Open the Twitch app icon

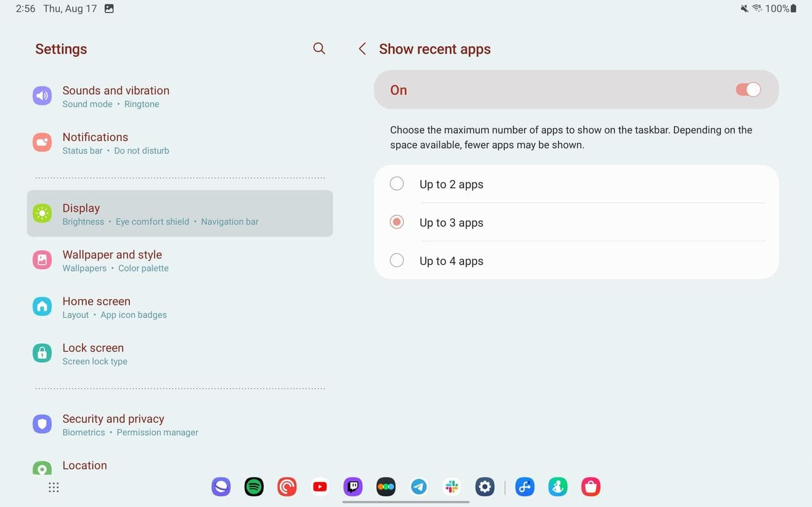pyautogui.click(x=353, y=486)
